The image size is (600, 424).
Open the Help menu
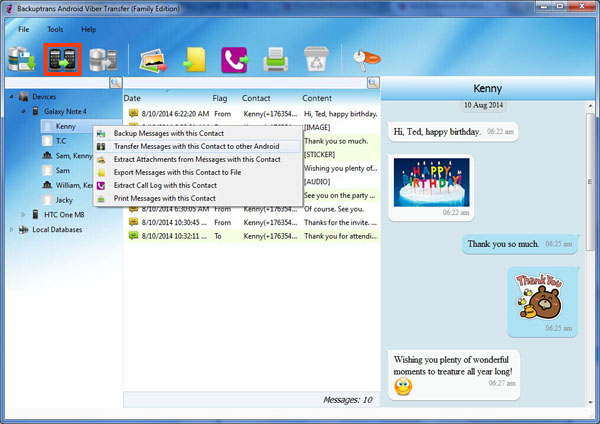88,29
